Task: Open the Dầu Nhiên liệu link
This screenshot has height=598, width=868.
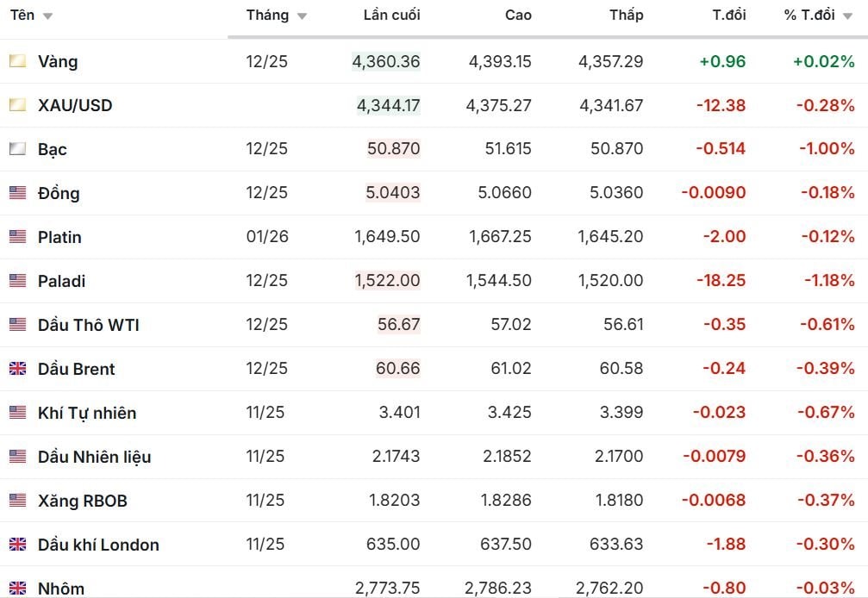Action: click(x=94, y=457)
